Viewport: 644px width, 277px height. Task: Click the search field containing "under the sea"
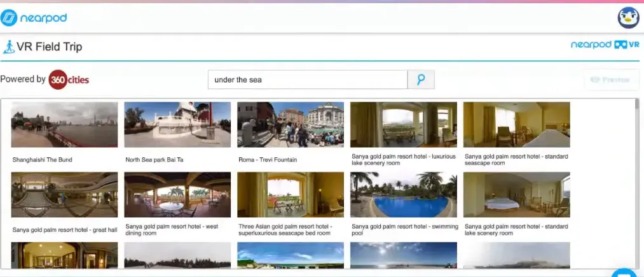coord(308,80)
